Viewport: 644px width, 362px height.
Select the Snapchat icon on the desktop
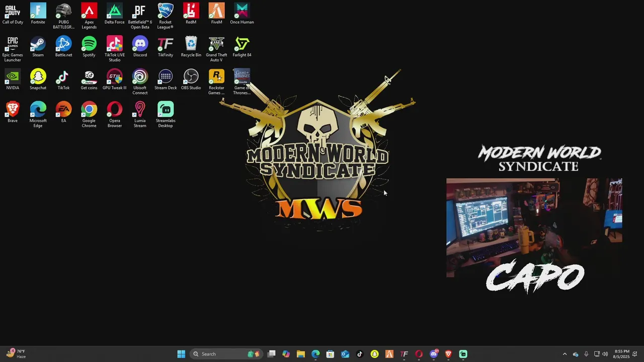38,79
